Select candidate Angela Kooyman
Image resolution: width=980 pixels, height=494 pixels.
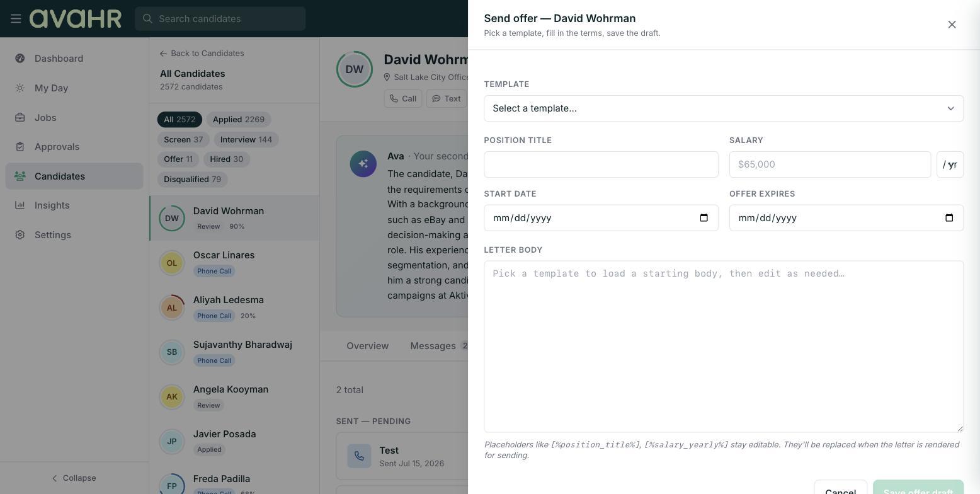click(234, 397)
